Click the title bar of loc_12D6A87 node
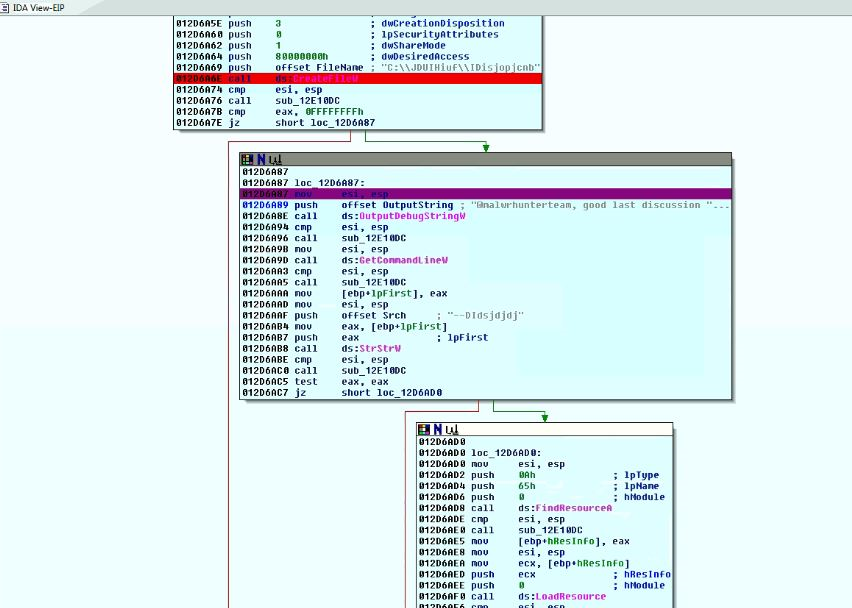Screen dimensions: 852x608 pyautogui.click(x=500, y=159)
